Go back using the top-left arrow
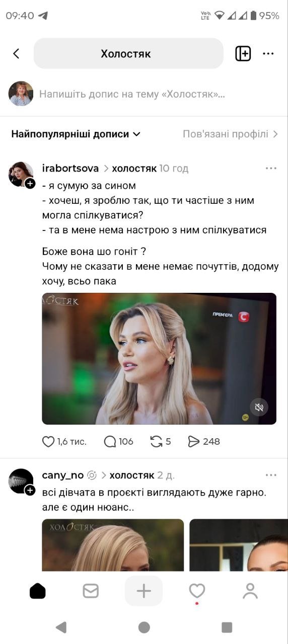This screenshot has width=288, height=644. click(16, 53)
